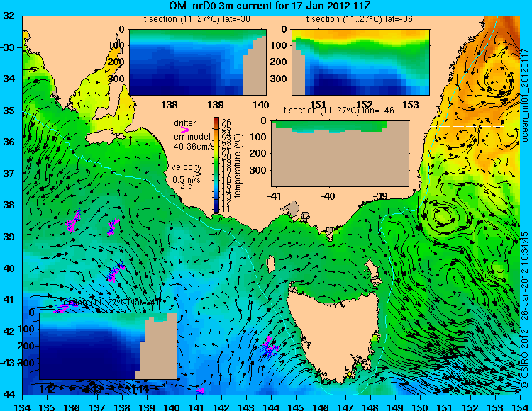532x411 pixels.
Task: Click King Island near 144°E, 40°S
Action: (x=271, y=264)
